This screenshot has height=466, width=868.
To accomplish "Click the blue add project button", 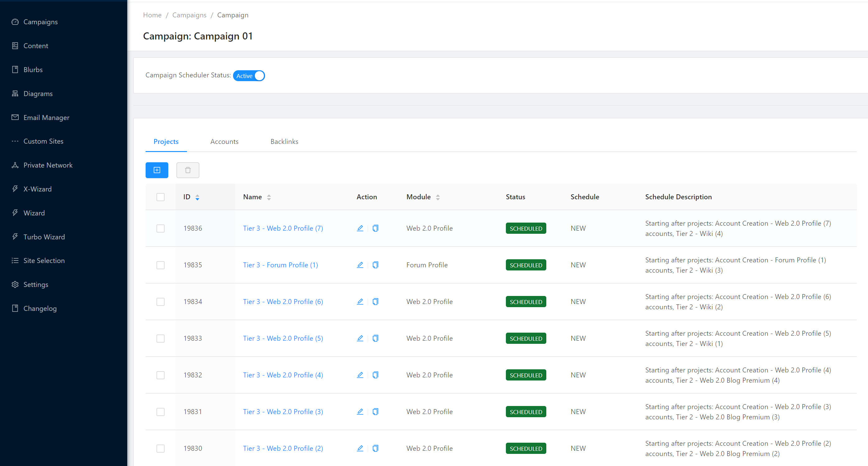I will pyautogui.click(x=157, y=170).
